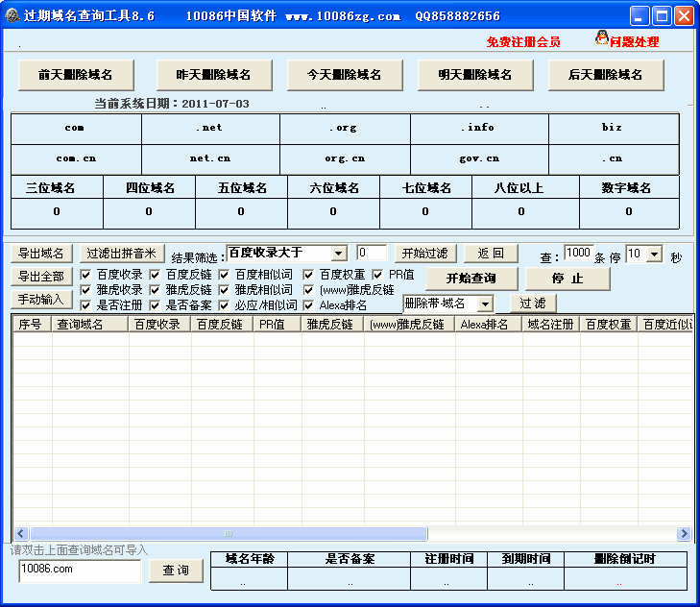Select the net.cn domain cell

click(x=210, y=159)
